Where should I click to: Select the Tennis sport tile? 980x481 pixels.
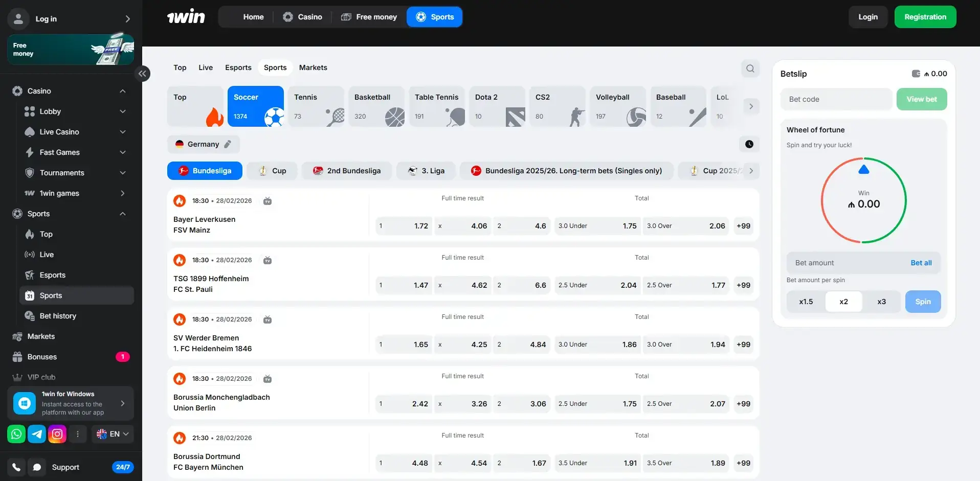[316, 106]
